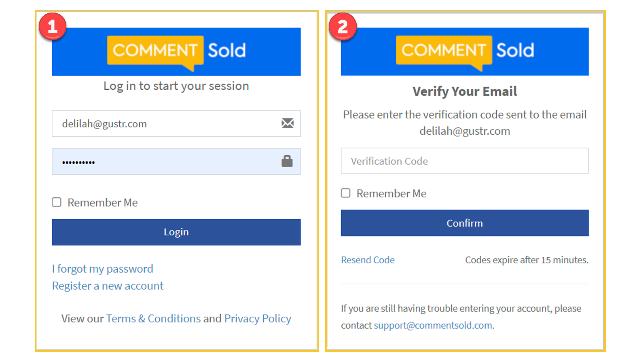637x364 pixels.
Task: Click the red step 1 badge
Action: [53, 27]
